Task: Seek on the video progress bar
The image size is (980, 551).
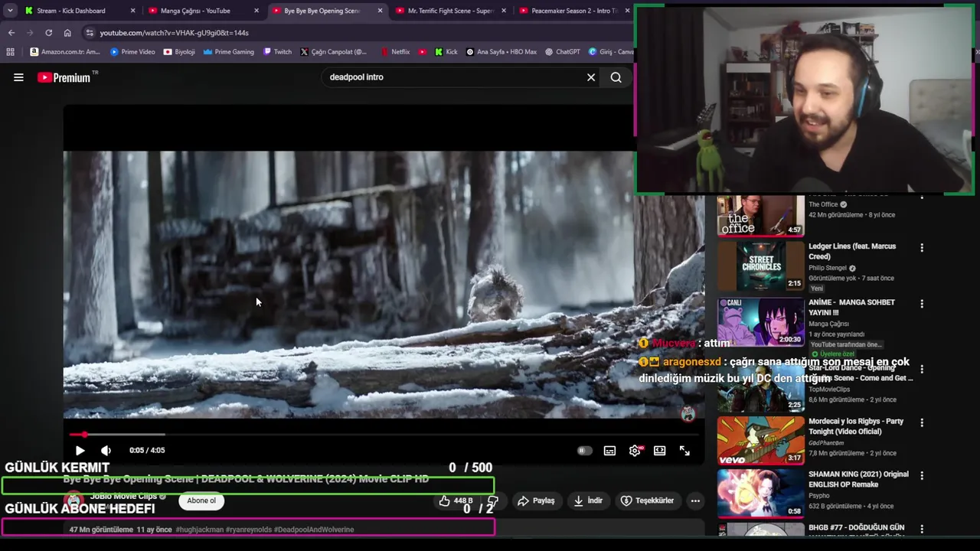Action: [383, 435]
